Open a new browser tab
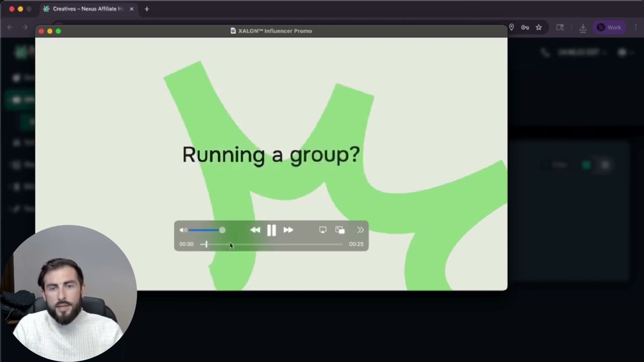 (147, 9)
